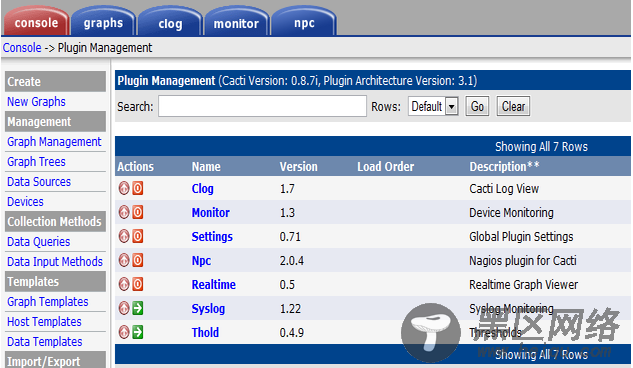Open Graph Trees from the sidebar
This screenshot has height=368, width=633.
(x=36, y=162)
